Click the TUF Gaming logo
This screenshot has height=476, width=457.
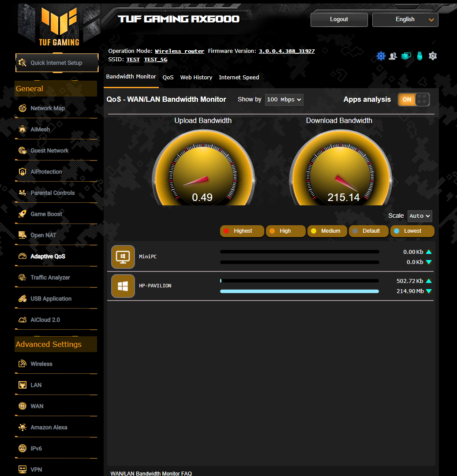pos(59,26)
